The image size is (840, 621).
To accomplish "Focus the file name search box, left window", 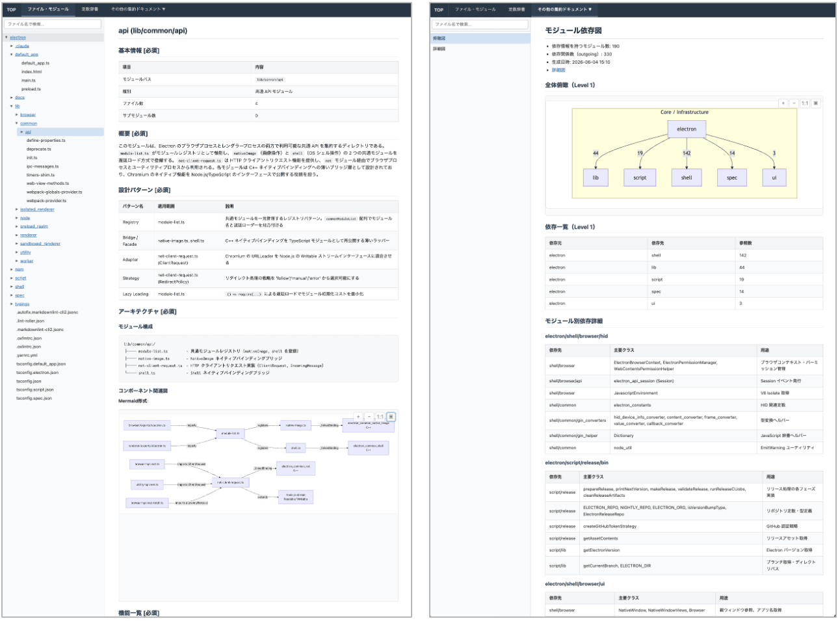I will point(53,24).
